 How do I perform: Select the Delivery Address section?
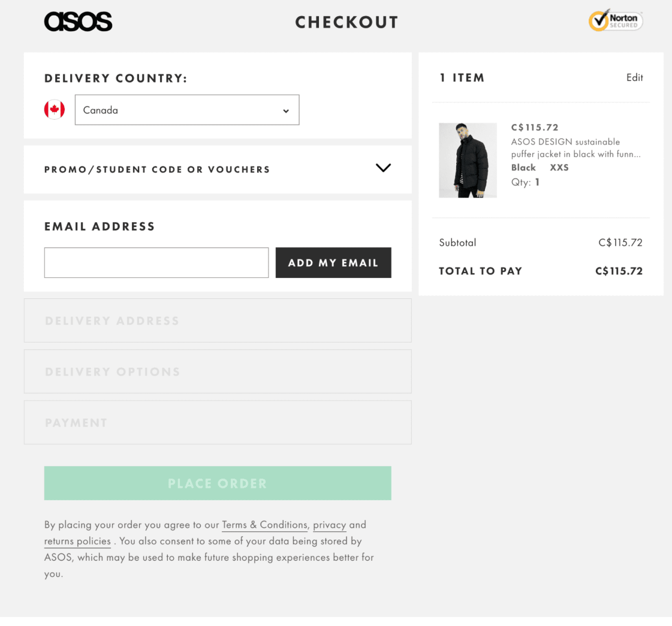click(x=218, y=320)
